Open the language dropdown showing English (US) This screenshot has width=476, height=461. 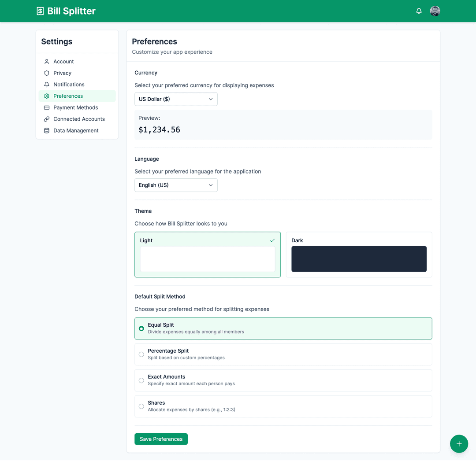[176, 185]
